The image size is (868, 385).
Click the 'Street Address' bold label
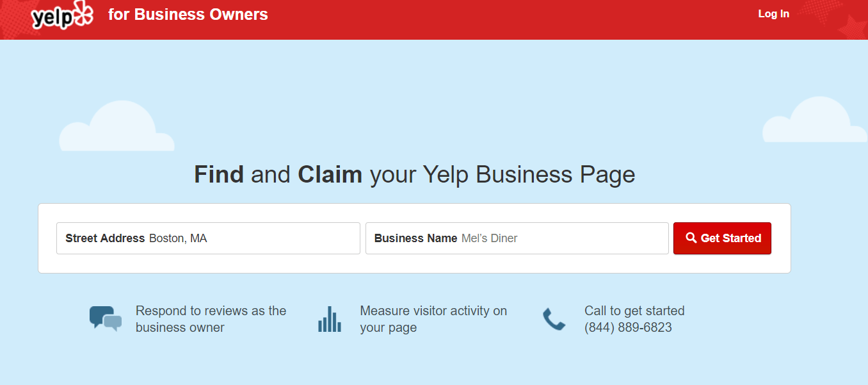(x=105, y=238)
